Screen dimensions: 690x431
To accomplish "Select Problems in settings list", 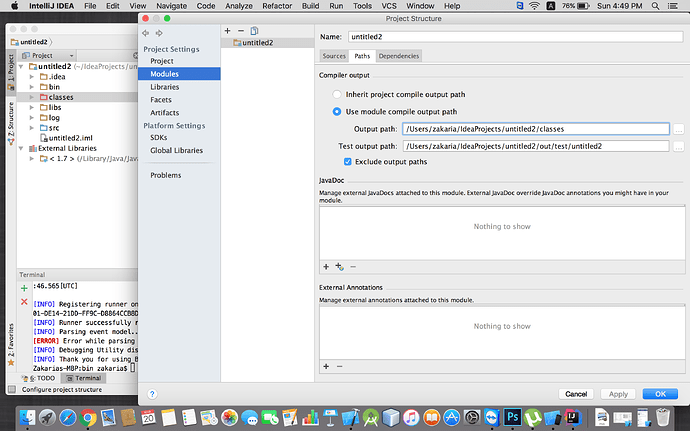I will (165, 175).
